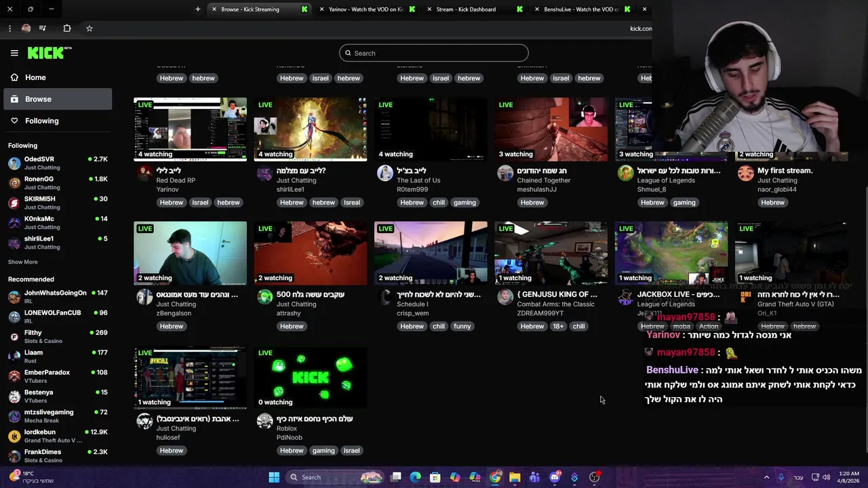Open the Chrome media controls icon
This screenshot has height=488, width=868.
coord(43,28)
